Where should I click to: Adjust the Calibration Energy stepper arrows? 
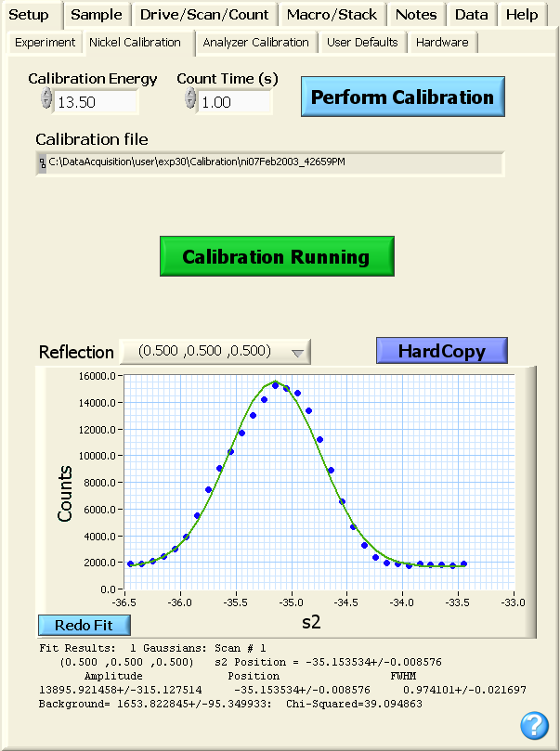coord(46,101)
